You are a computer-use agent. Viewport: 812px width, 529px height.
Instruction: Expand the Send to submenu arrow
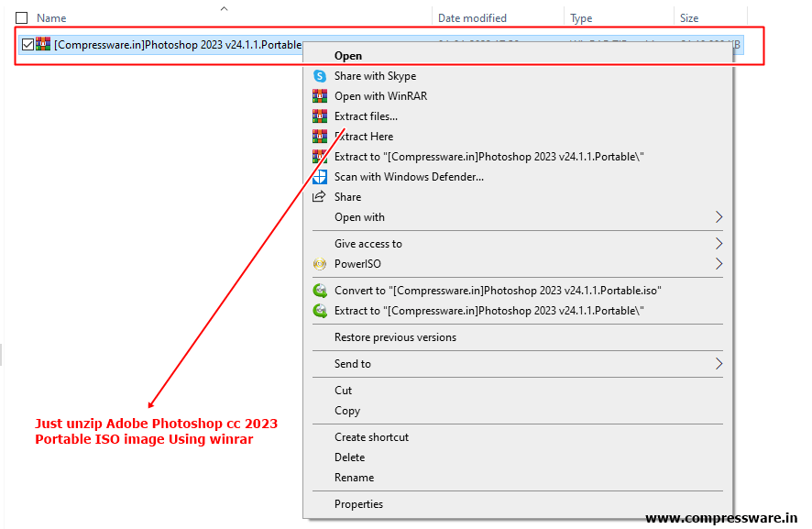coord(719,364)
